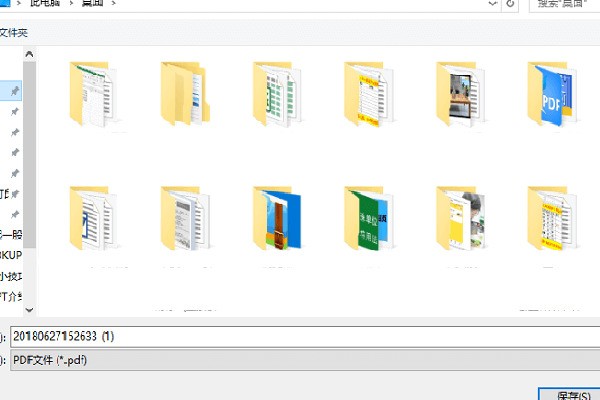Open the folder with yellow form document
Image resolution: width=600 pixels, height=400 pixels.
(369, 95)
